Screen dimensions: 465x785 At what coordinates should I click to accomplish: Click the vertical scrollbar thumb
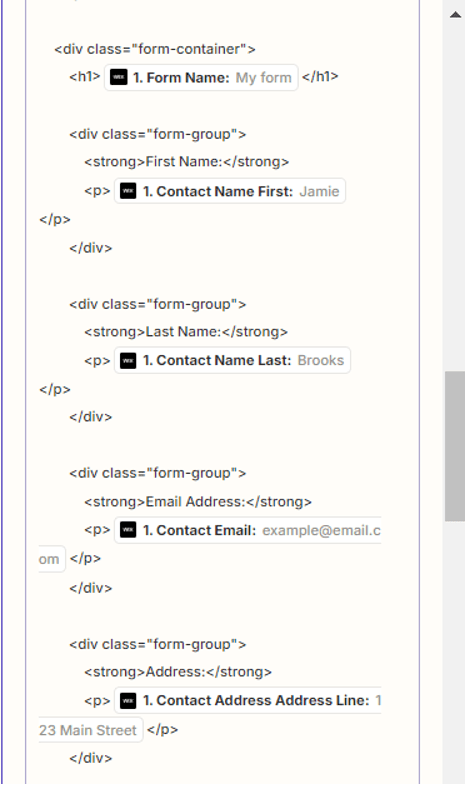455,446
